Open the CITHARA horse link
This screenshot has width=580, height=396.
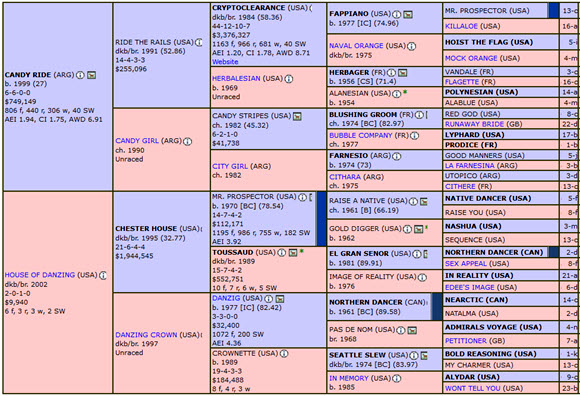click(x=345, y=177)
